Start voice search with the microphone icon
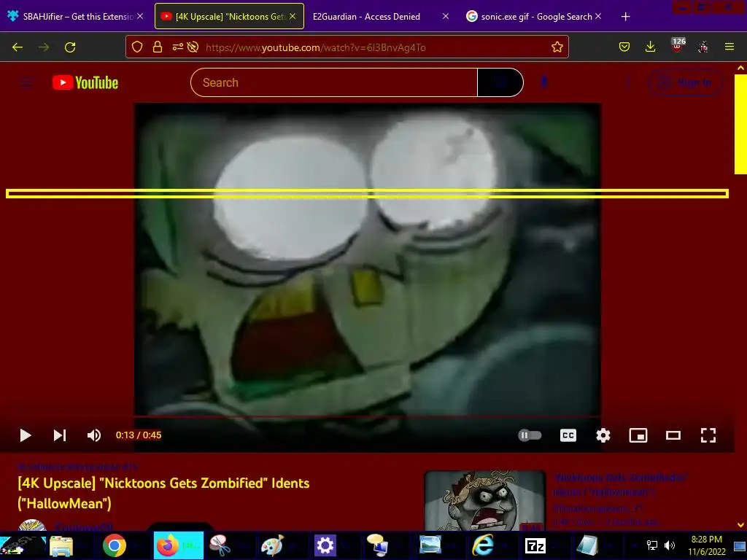Image resolution: width=747 pixels, height=560 pixels. click(x=544, y=82)
